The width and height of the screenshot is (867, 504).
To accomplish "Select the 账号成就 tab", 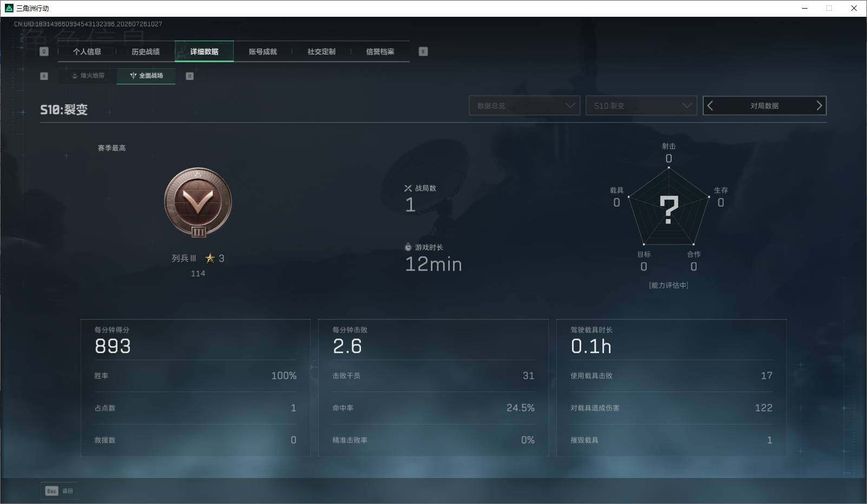I will pyautogui.click(x=263, y=51).
